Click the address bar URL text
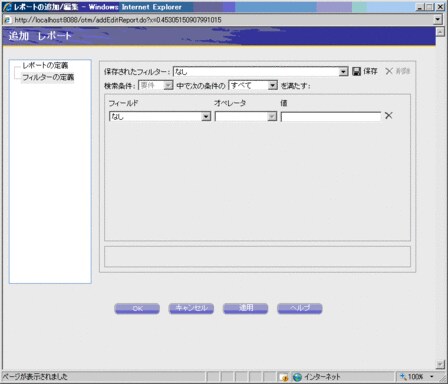 coord(118,20)
